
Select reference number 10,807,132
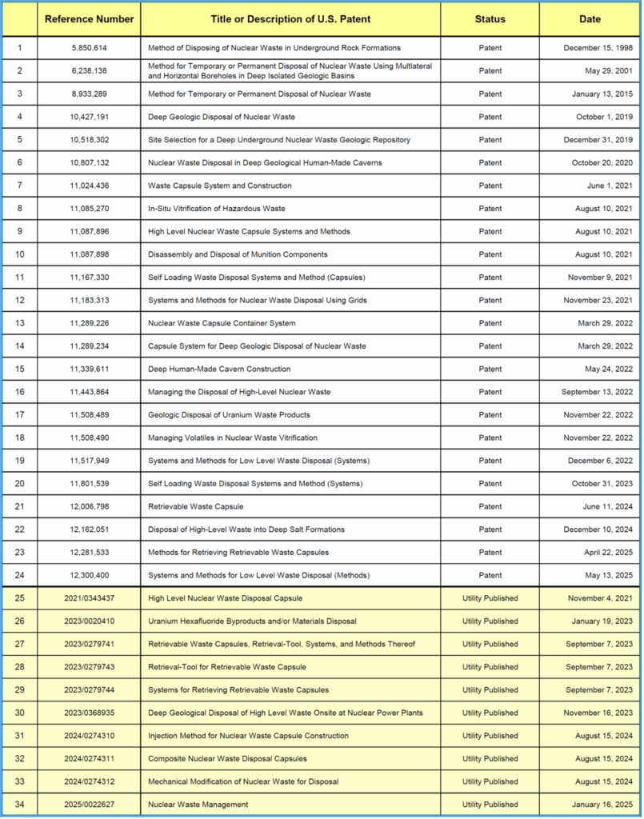(x=90, y=163)
